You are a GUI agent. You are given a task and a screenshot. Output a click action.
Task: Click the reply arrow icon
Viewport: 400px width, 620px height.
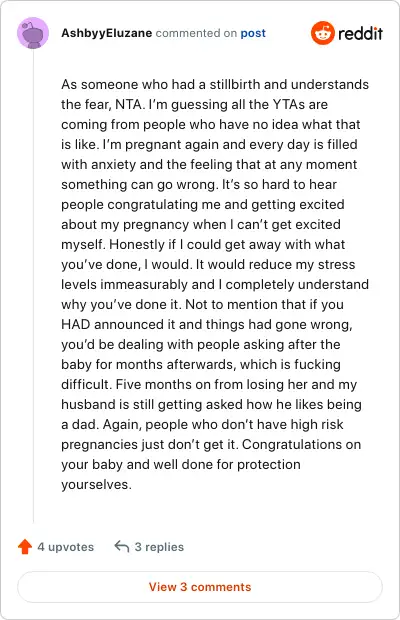(x=122, y=546)
